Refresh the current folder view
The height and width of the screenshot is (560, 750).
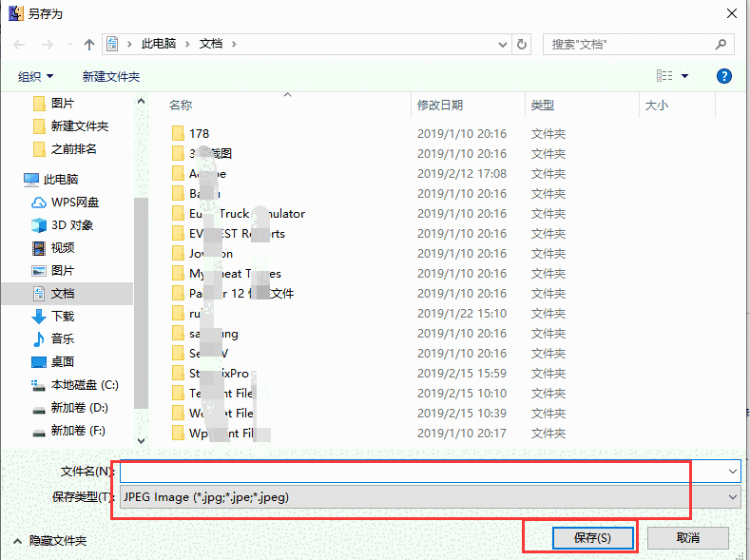[x=522, y=45]
